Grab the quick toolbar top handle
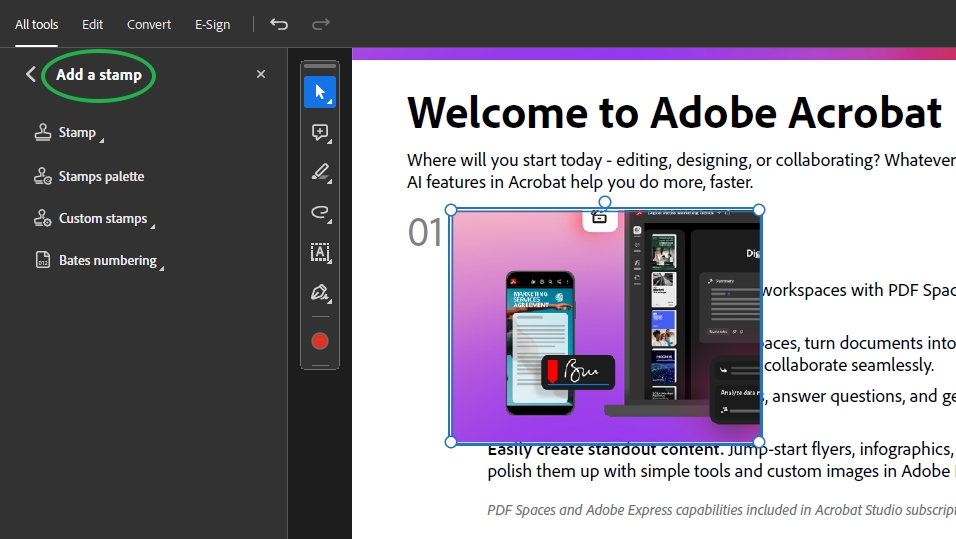The image size is (956, 539). [320, 65]
